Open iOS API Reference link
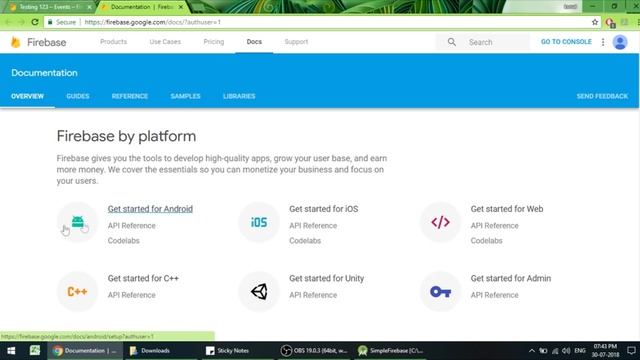The image size is (640, 360). click(x=313, y=226)
